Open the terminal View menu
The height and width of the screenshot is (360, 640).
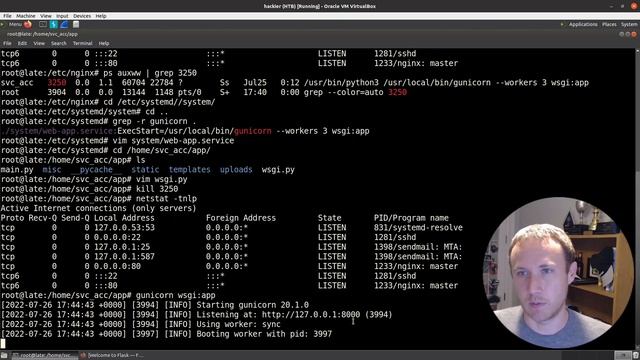tap(39, 43)
